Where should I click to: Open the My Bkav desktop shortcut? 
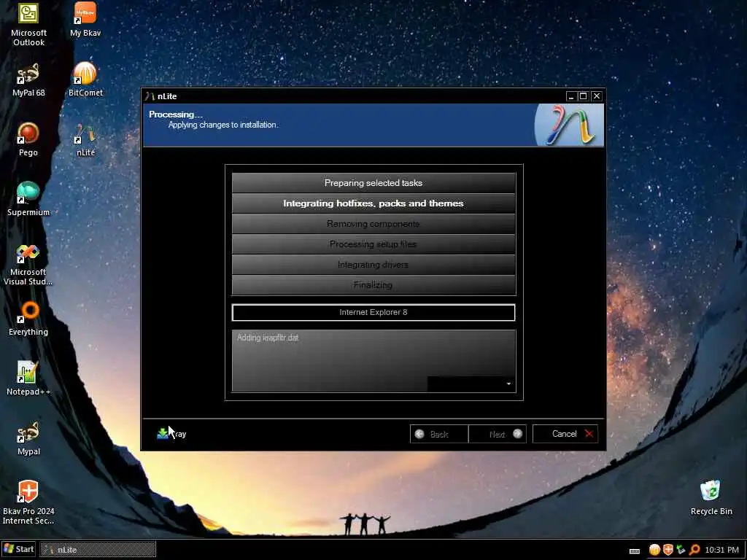coord(85,19)
